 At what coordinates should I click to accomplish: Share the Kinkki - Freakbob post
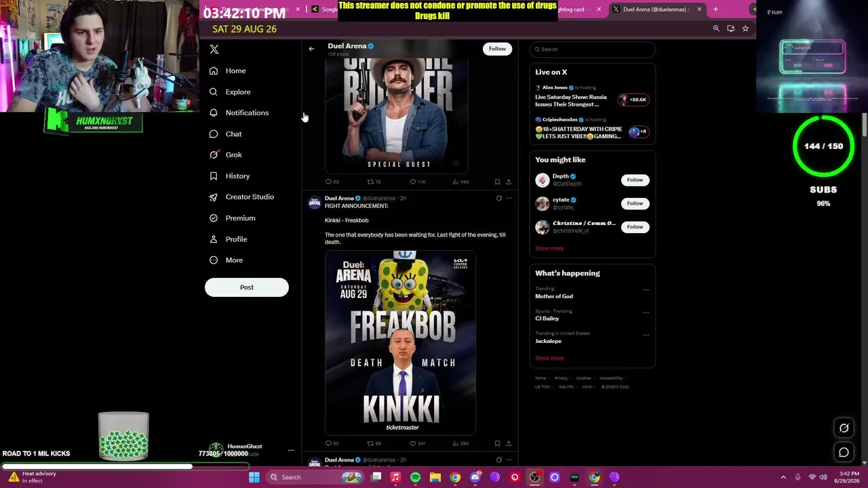[x=509, y=443]
